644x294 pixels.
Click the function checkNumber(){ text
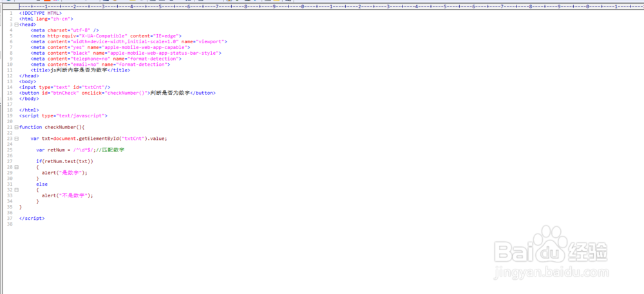pos(52,127)
